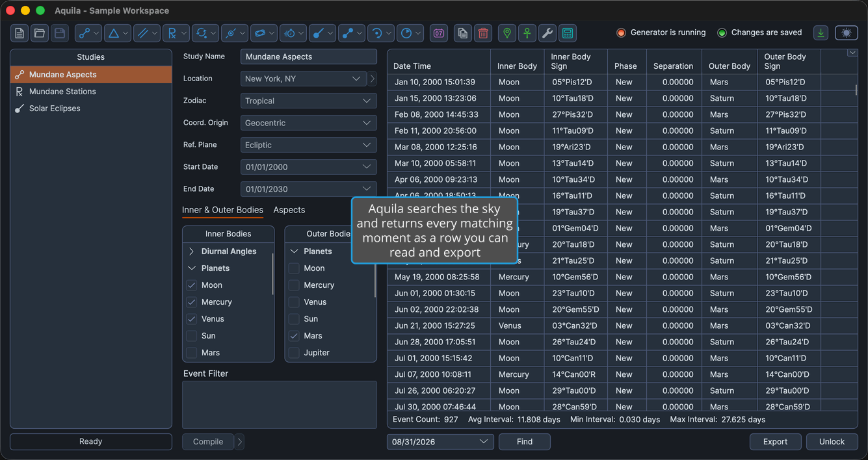Create a new document from the toolbar
Viewport: 868px width, 460px height.
click(x=20, y=33)
